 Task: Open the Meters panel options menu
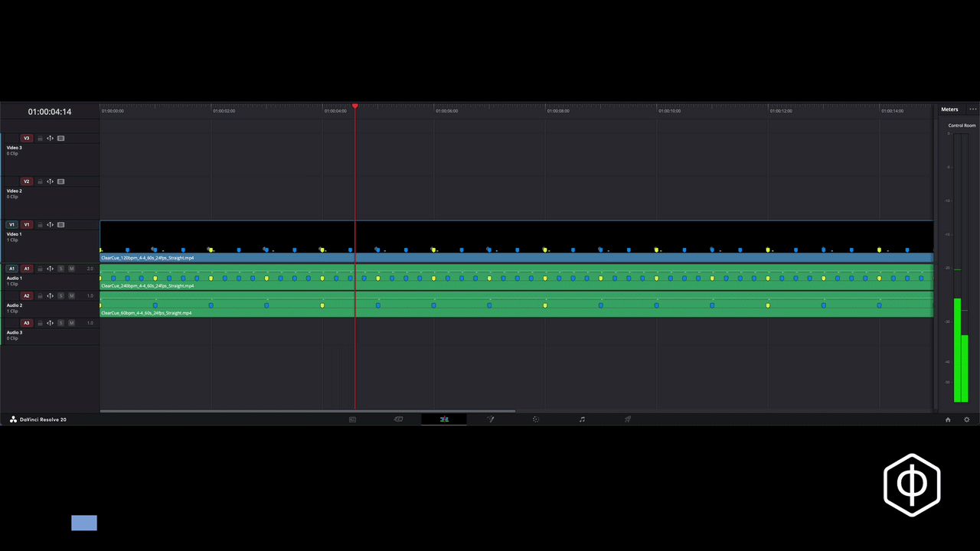point(972,109)
